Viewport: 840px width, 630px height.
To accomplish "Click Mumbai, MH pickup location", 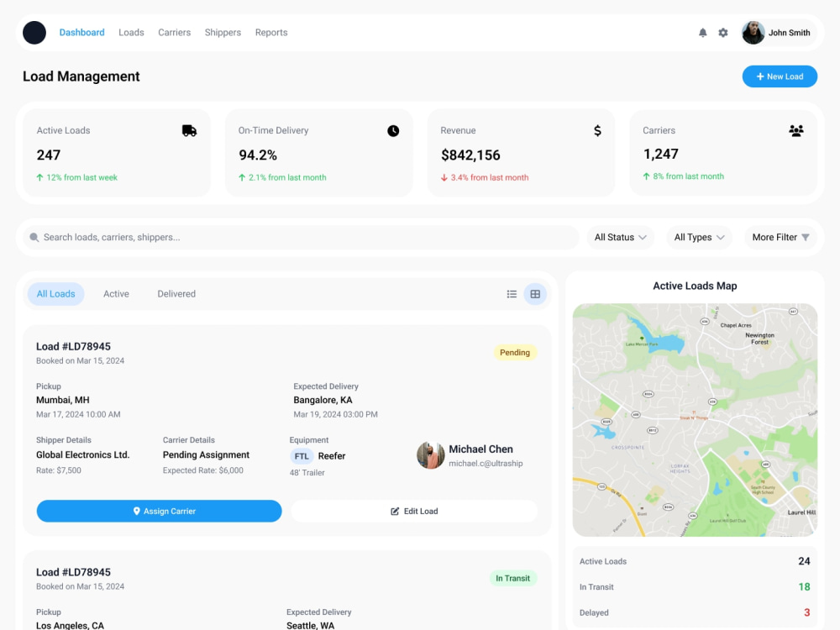I will (63, 400).
